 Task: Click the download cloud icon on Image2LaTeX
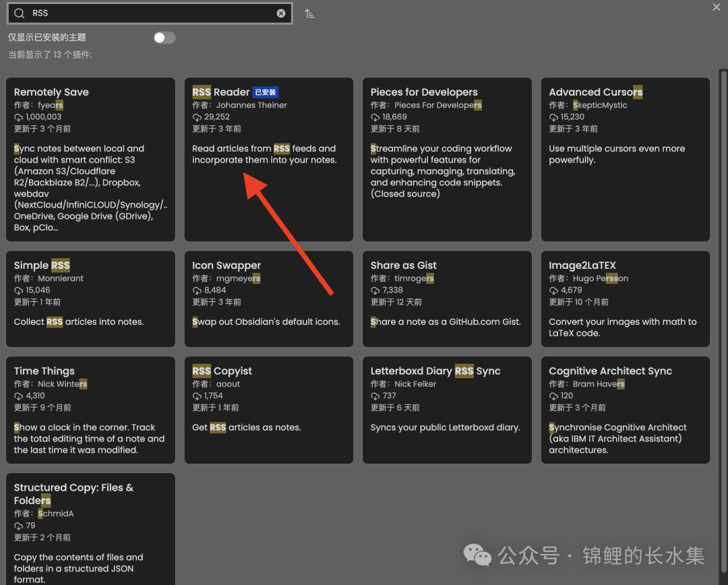[553, 290]
